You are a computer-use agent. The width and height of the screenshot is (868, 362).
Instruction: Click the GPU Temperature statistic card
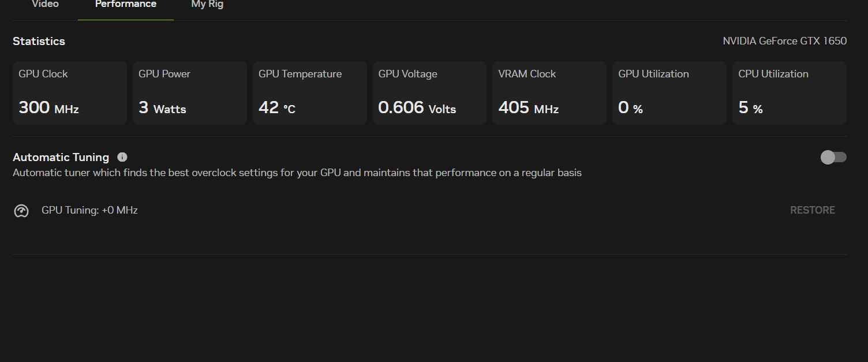click(x=309, y=92)
